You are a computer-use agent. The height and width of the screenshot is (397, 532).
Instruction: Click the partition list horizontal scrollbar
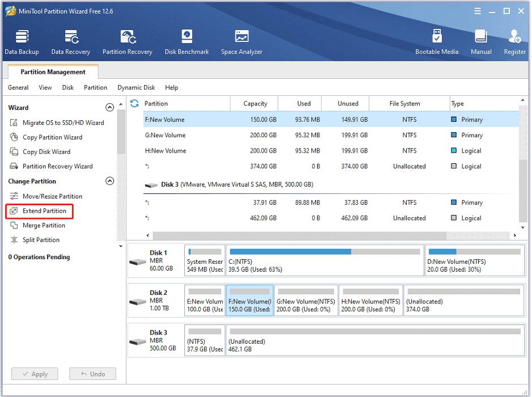pos(299,235)
